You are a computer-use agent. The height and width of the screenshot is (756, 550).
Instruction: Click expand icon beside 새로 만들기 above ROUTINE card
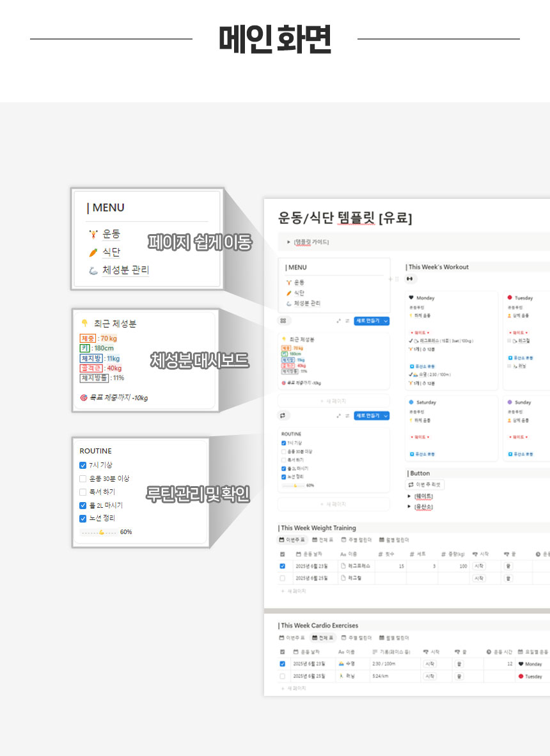338,416
